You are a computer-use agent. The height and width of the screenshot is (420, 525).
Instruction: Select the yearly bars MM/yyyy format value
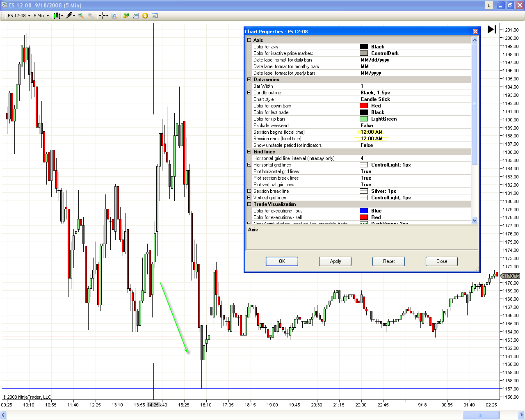(x=415, y=73)
